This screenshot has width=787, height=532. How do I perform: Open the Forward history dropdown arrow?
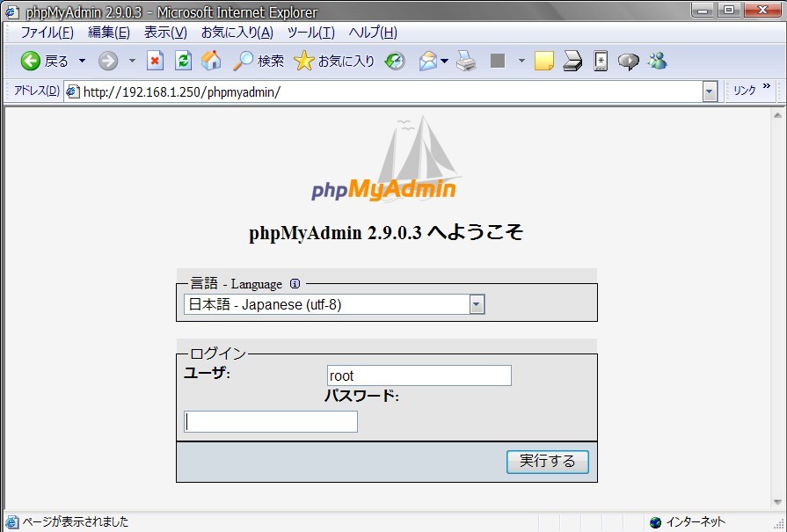132,62
